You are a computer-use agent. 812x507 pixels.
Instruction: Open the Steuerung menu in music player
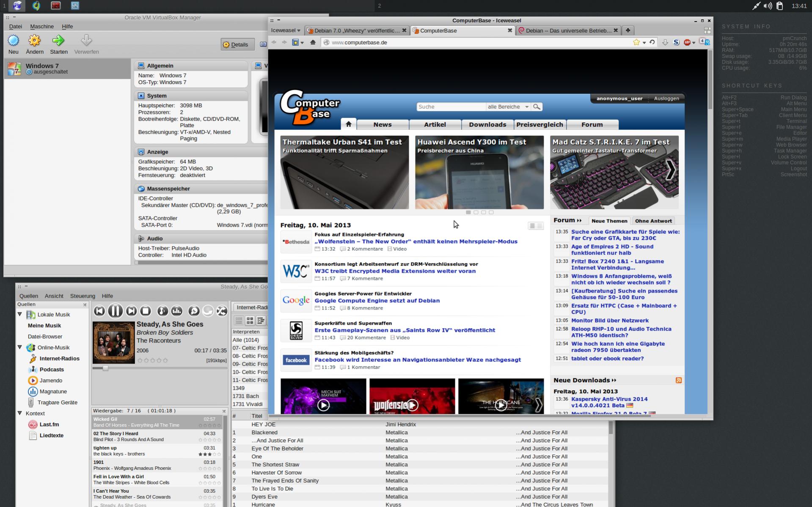coord(83,296)
